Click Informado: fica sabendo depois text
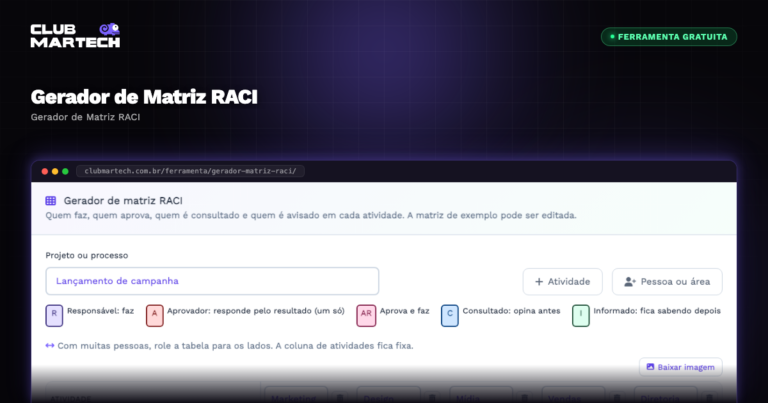Screen dimensions: 768x403 click(657, 311)
